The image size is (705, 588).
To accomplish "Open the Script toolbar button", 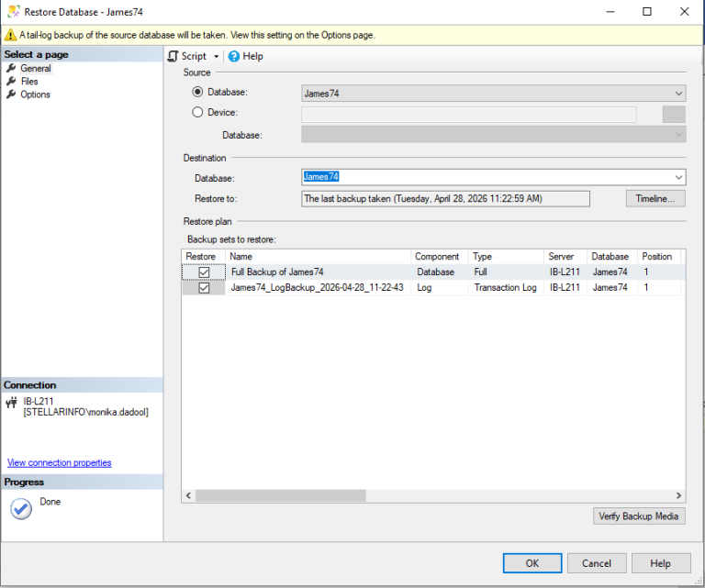I will click(x=187, y=56).
